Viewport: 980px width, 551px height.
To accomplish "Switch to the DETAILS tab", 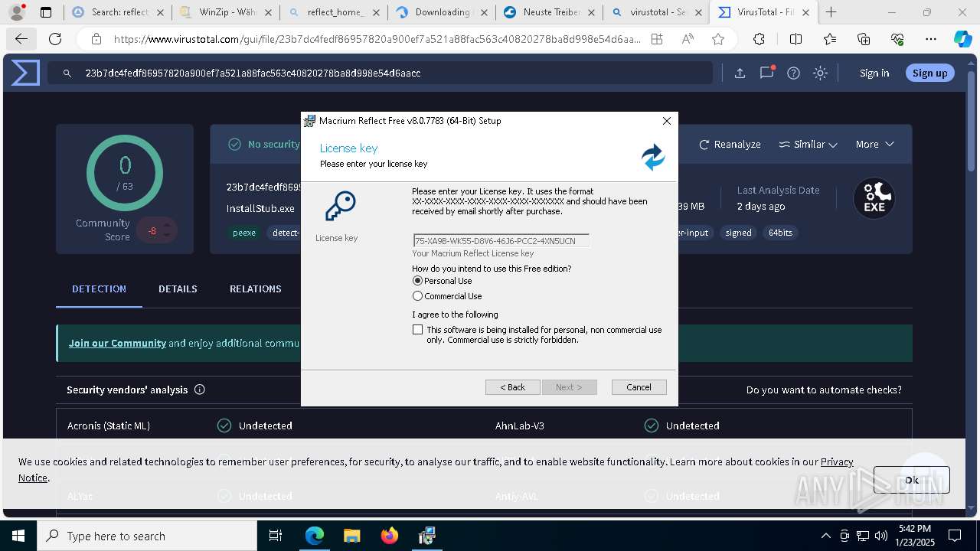I will (178, 289).
